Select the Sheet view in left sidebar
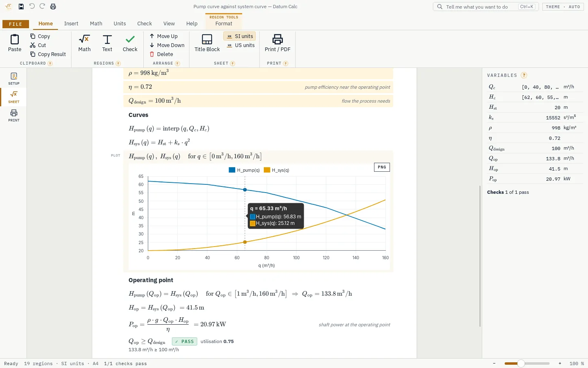588x368 pixels. click(14, 97)
